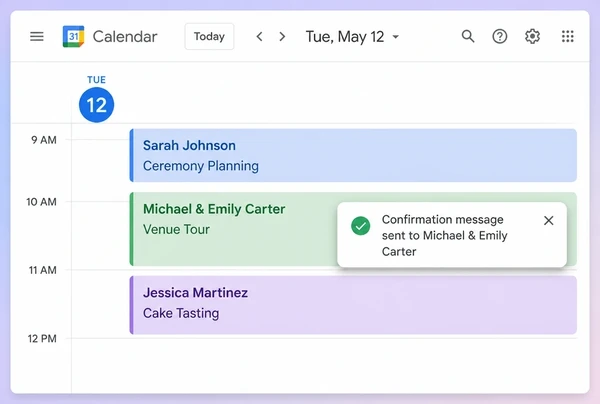This screenshot has width=600, height=404.
Task: Go to the next day
Action: (x=282, y=36)
